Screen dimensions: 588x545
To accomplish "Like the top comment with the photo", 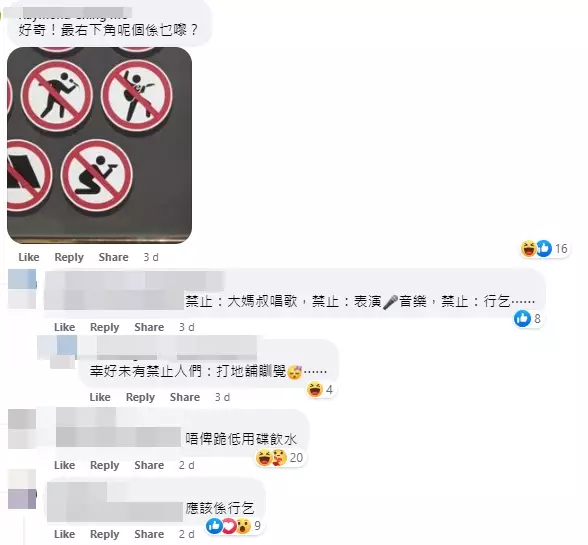I will click(x=29, y=257).
